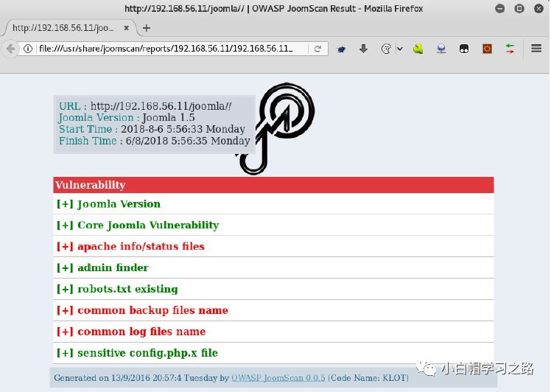
Task: Expand the admin finder section
Action: 273,268
